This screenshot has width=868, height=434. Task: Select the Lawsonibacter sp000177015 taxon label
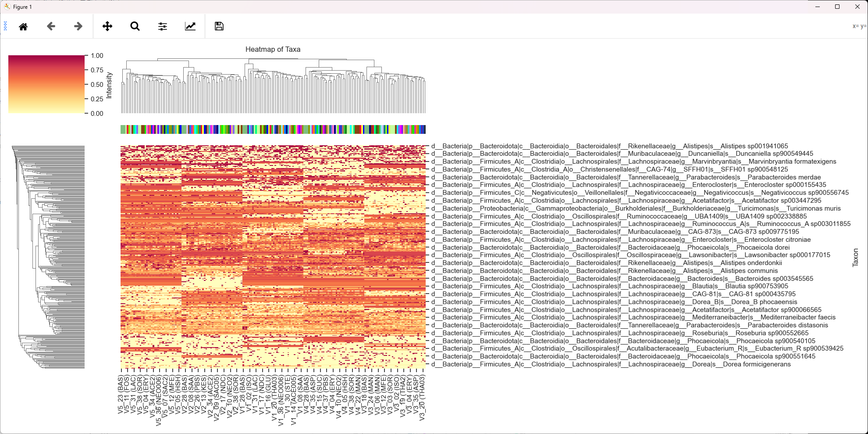point(631,255)
